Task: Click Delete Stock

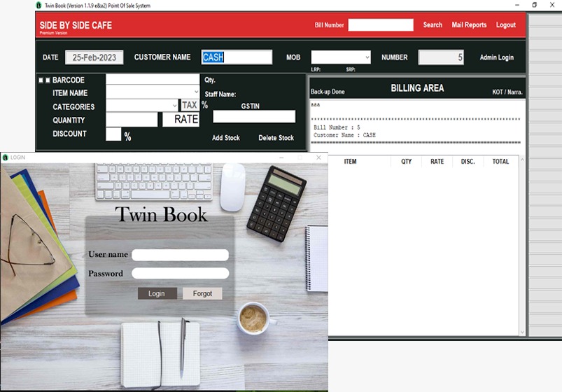Action: coord(276,138)
